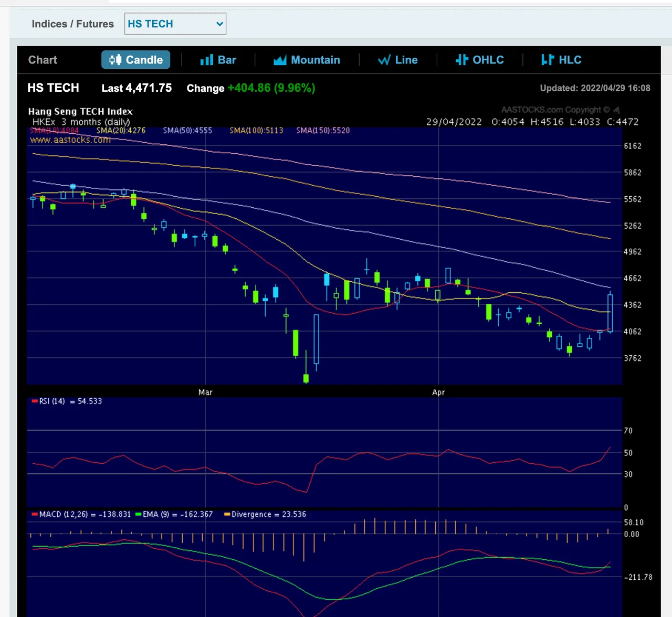This screenshot has width=672, height=617.
Task: Click the RSI (14) = 54.533 label
Action: (x=67, y=401)
